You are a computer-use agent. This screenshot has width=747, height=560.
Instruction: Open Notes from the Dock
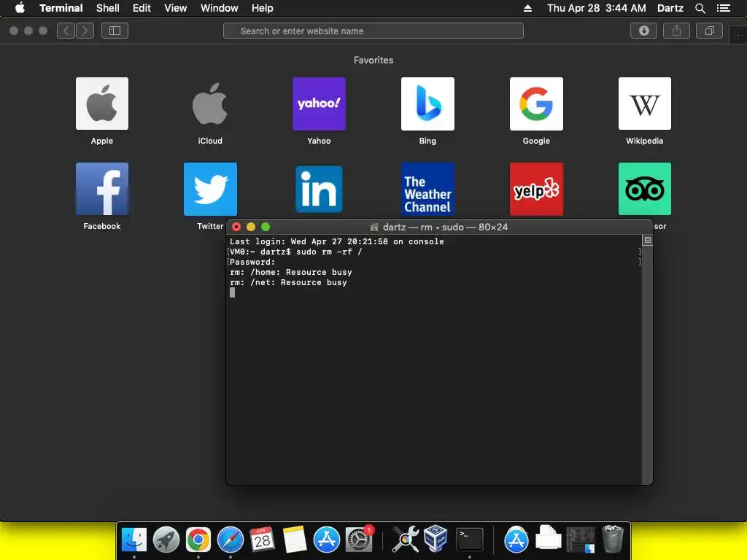(x=295, y=540)
